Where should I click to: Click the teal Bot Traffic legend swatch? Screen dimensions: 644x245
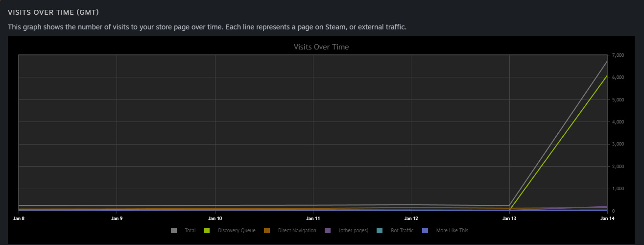[380, 230]
